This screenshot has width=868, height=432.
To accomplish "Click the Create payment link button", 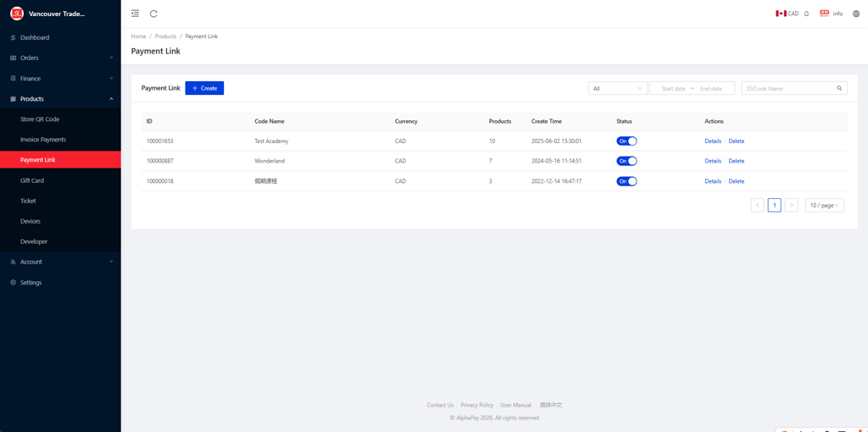I will click(x=204, y=88).
